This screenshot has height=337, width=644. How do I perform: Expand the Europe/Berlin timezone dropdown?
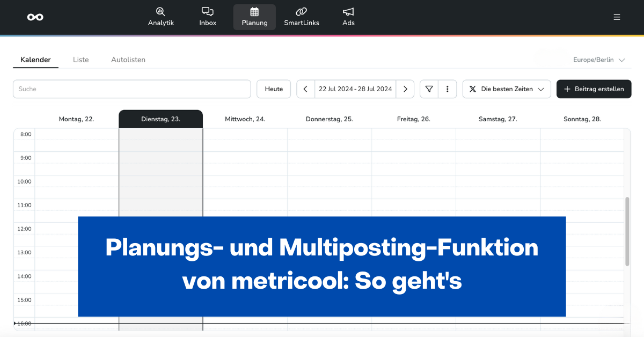598,60
